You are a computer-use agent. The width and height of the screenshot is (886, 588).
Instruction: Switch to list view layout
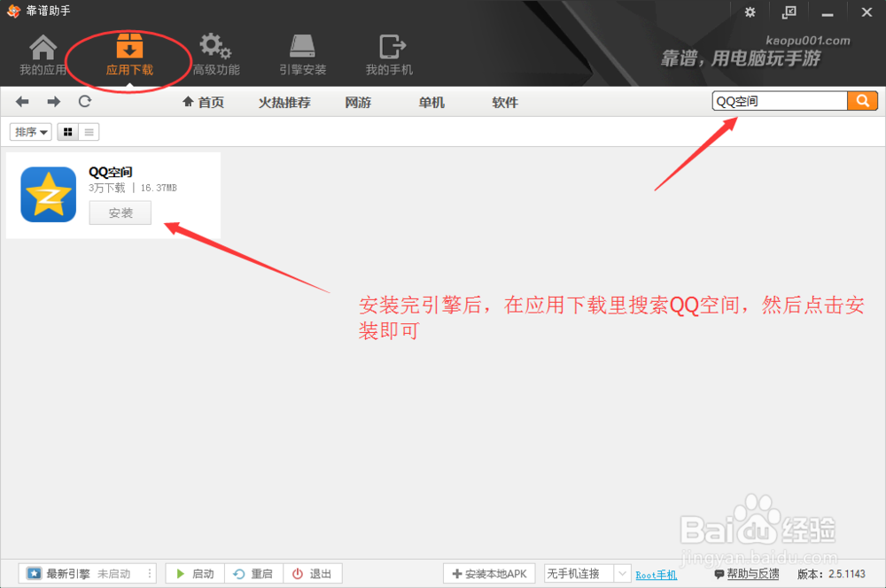click(89, 132)
